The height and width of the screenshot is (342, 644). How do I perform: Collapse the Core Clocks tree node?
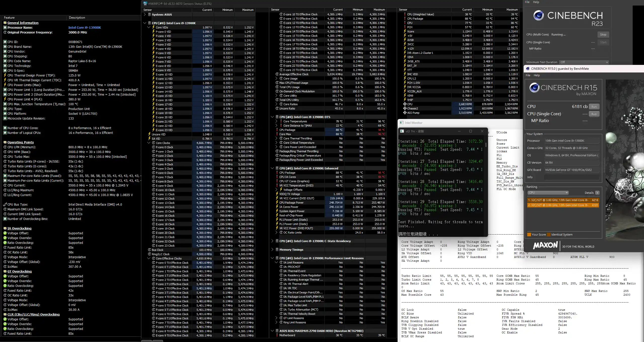coord(149,143)
